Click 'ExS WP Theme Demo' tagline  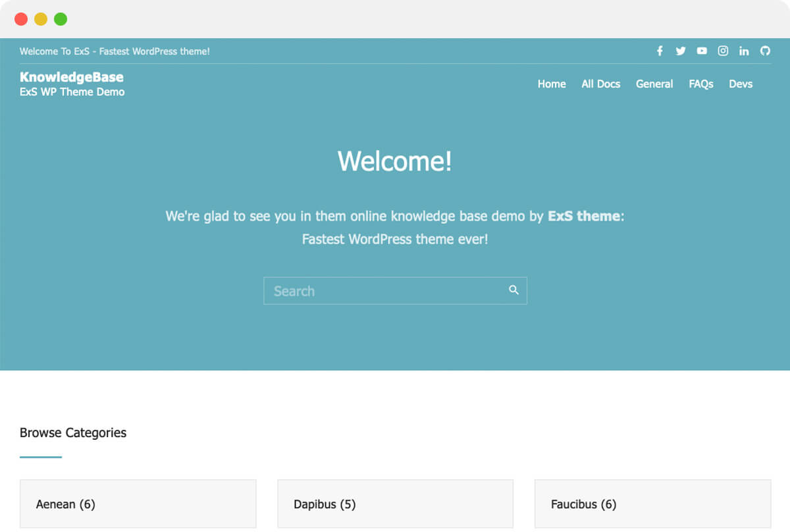click(72, 92)
